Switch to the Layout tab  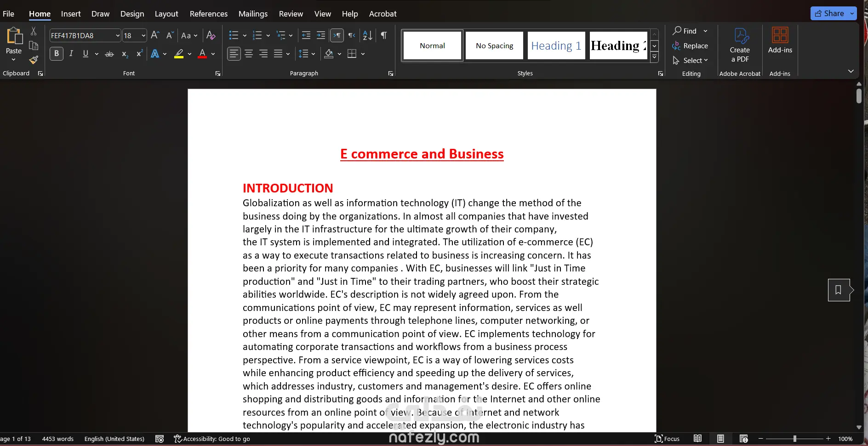click(x=166, y=14)
